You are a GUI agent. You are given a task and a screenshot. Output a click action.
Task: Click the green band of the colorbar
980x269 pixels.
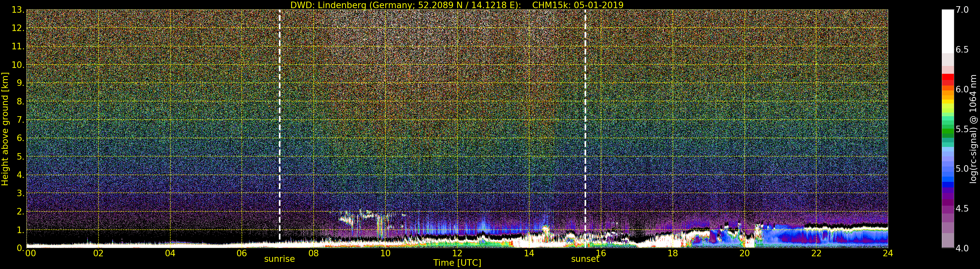click(948, 131)
